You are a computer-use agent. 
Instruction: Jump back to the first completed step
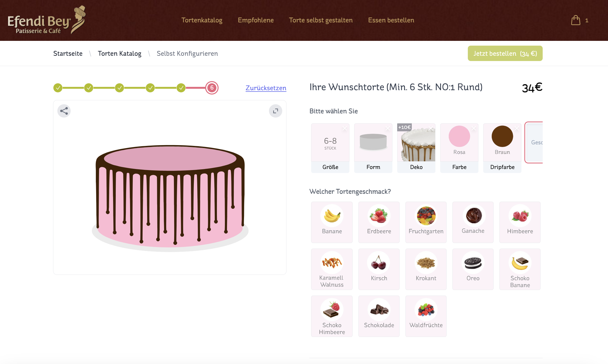[x=58, y=88]
